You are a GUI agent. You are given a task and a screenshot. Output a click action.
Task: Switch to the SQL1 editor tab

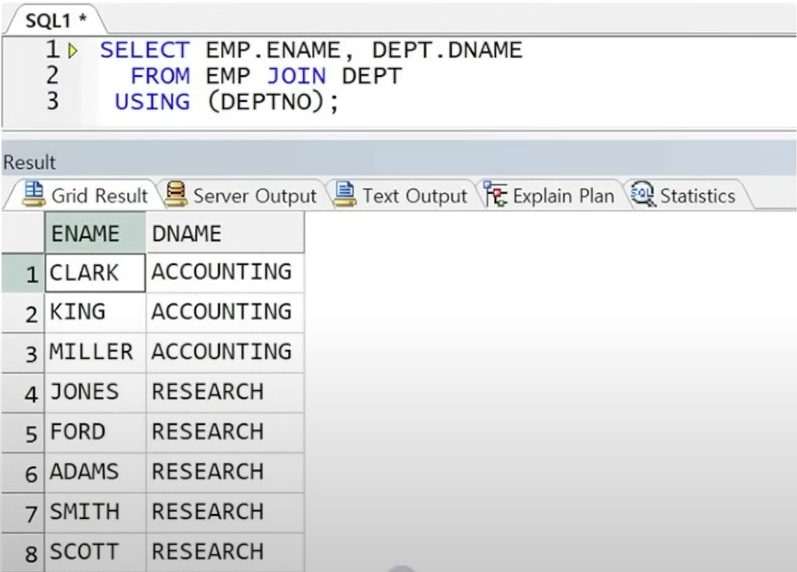pyautogui.click(x=55, y=21)
